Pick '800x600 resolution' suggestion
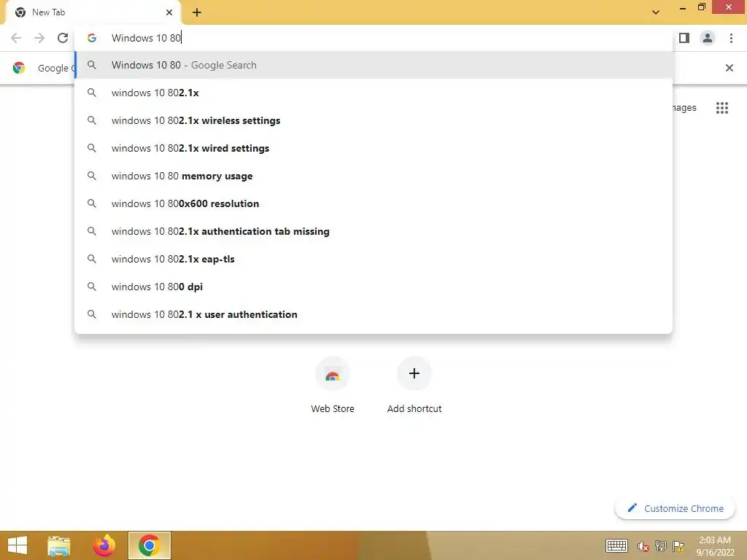 (x=374, y=203)
